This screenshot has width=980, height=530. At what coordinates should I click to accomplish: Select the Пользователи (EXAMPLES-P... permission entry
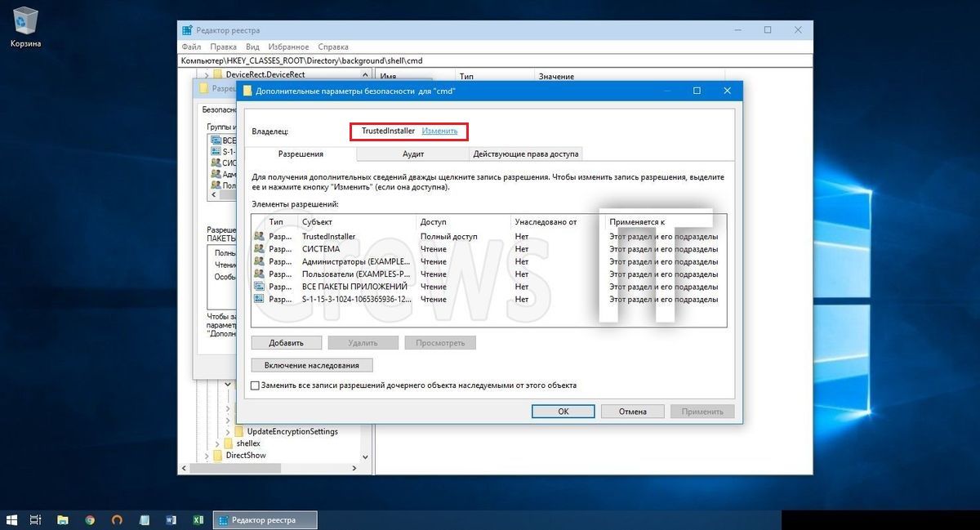(x=489, y=274)
